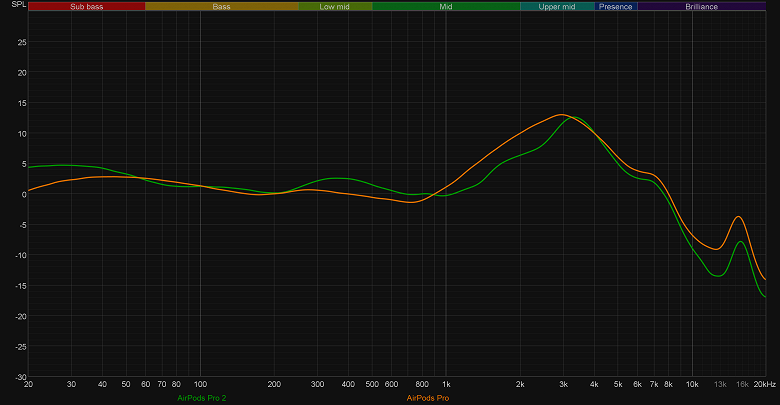
Task: Click the green curve start at 20 Hz
Action: (29, 167)
